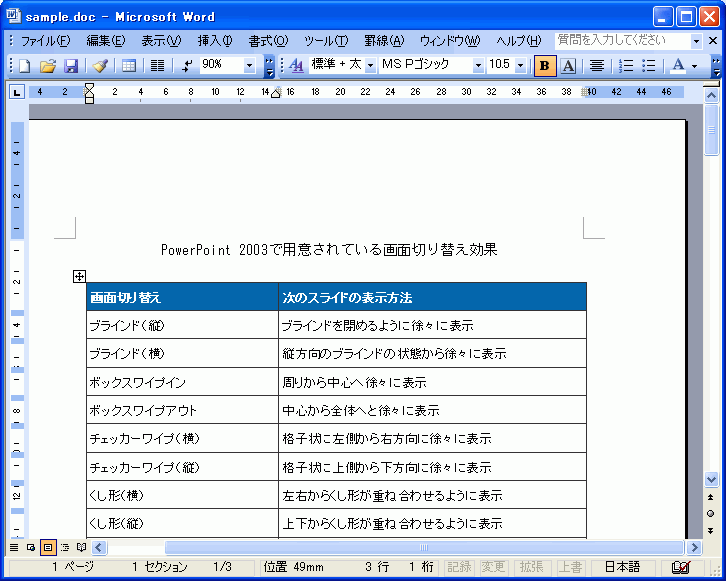Switch to Print Layout view
The image size is (726, 581).
click(47, 548)
